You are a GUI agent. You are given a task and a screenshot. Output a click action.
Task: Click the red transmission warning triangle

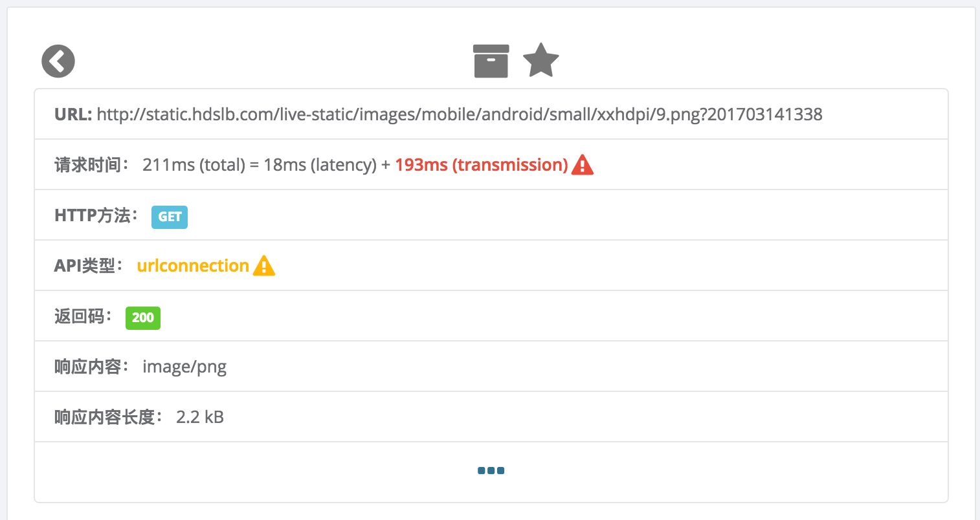(x=583, y=165)
